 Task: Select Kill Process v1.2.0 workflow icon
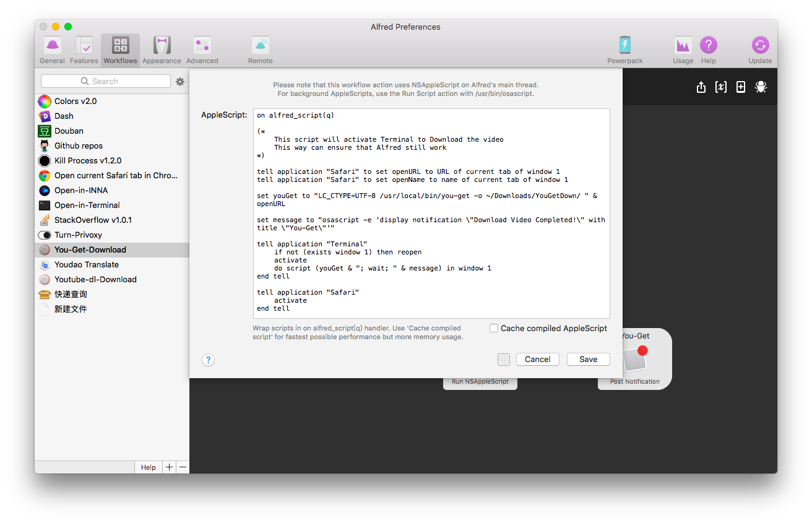[45, 161]
